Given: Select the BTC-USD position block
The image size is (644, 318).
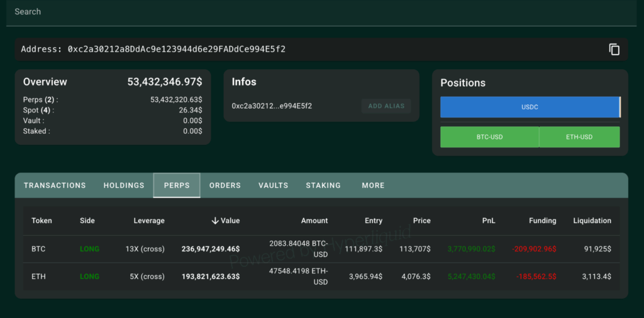Looking at the screenshot, I should coord(489,137).
